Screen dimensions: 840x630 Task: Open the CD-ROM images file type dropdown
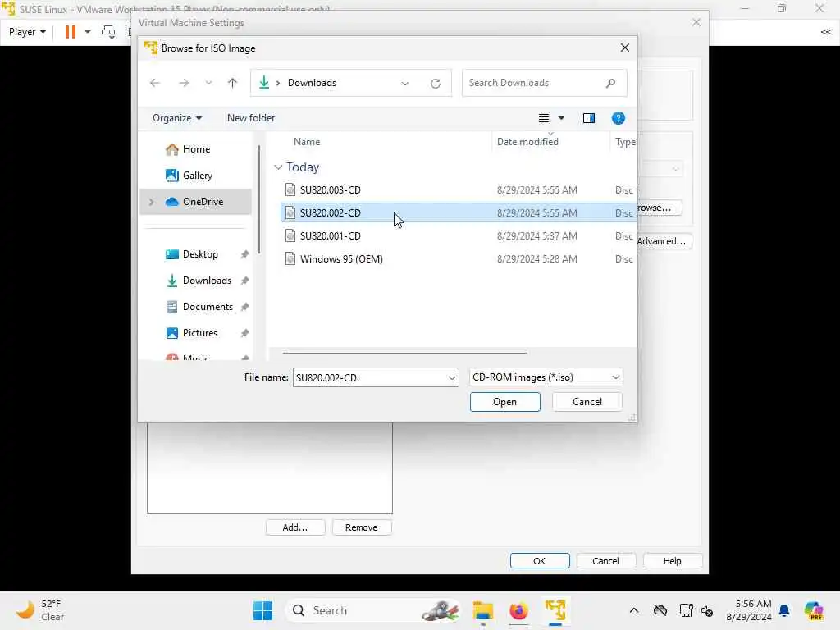(x=546, y=377)
